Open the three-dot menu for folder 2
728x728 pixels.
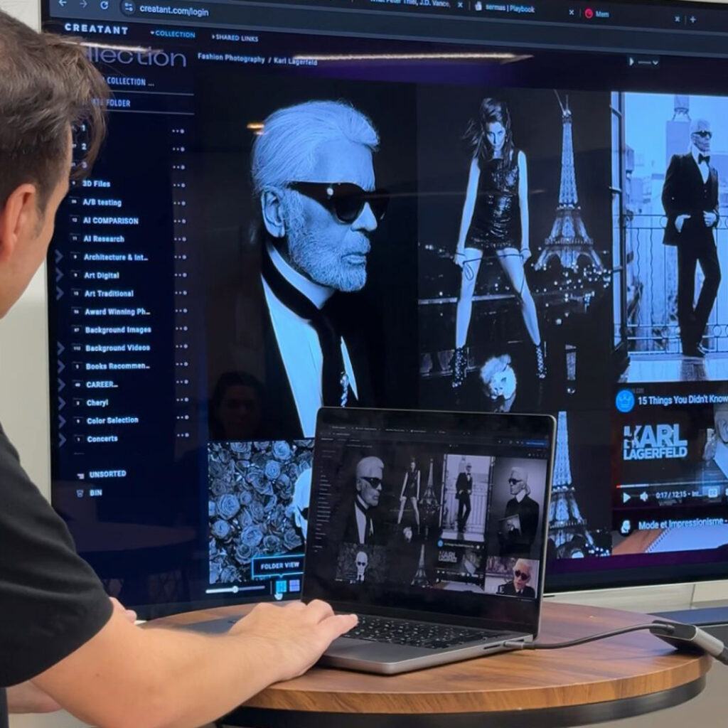pyautogui.click(x=178, y=149)
